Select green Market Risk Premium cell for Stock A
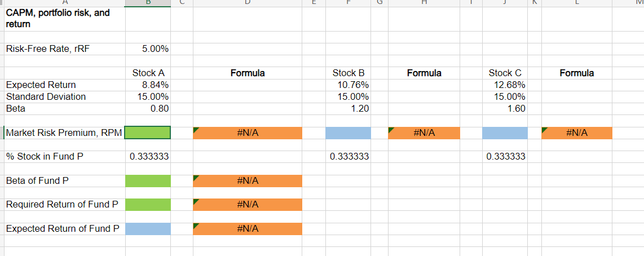Viewport: 644px width, 256px height. click(x=147, y=133)
